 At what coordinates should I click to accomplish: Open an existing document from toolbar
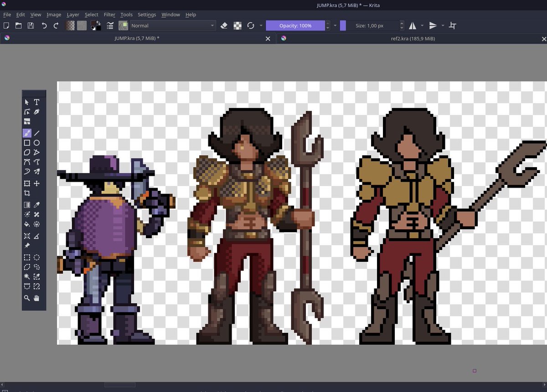pyautogui.click(x=18, y=25)
